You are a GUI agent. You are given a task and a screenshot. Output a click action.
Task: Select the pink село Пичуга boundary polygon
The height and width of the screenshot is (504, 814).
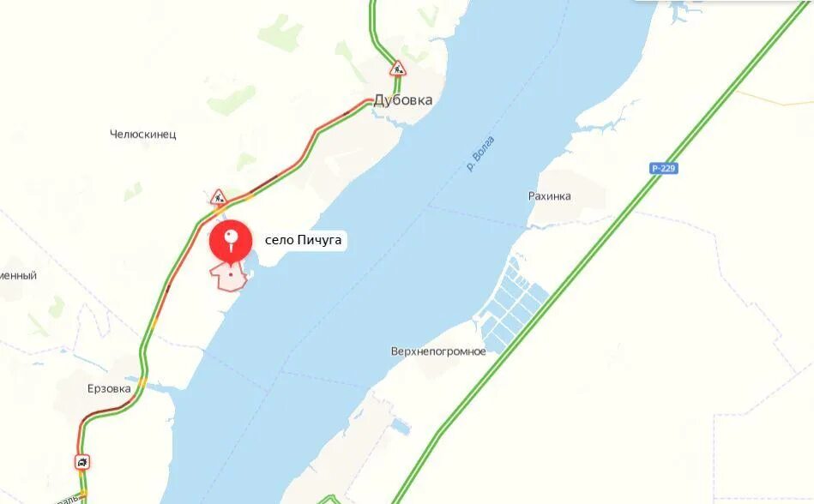click(228, 276)
